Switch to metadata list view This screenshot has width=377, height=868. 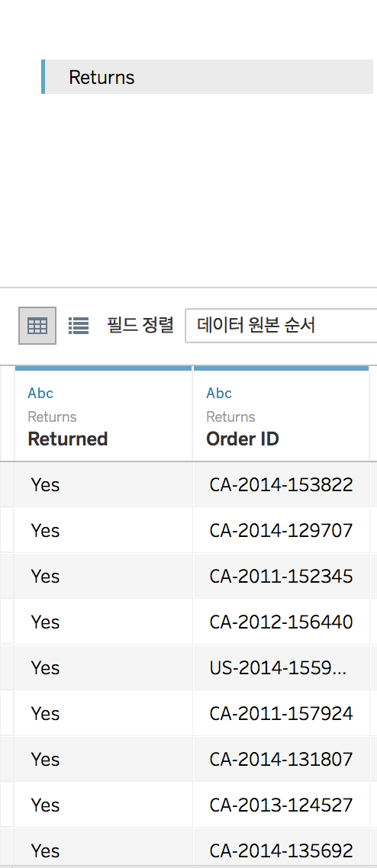[x=78, y=326]
